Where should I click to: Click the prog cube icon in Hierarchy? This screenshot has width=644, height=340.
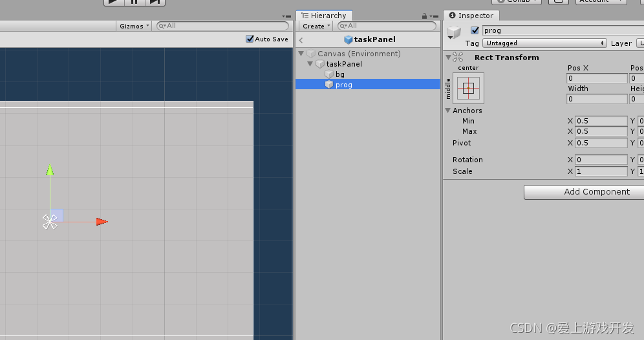pos(329,84)
